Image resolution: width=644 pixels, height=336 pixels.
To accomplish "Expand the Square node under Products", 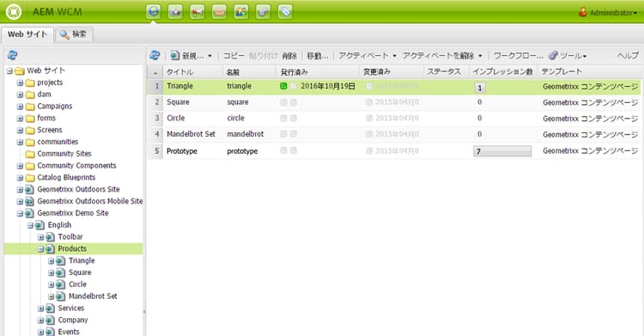I will click(x=51, y=272).
